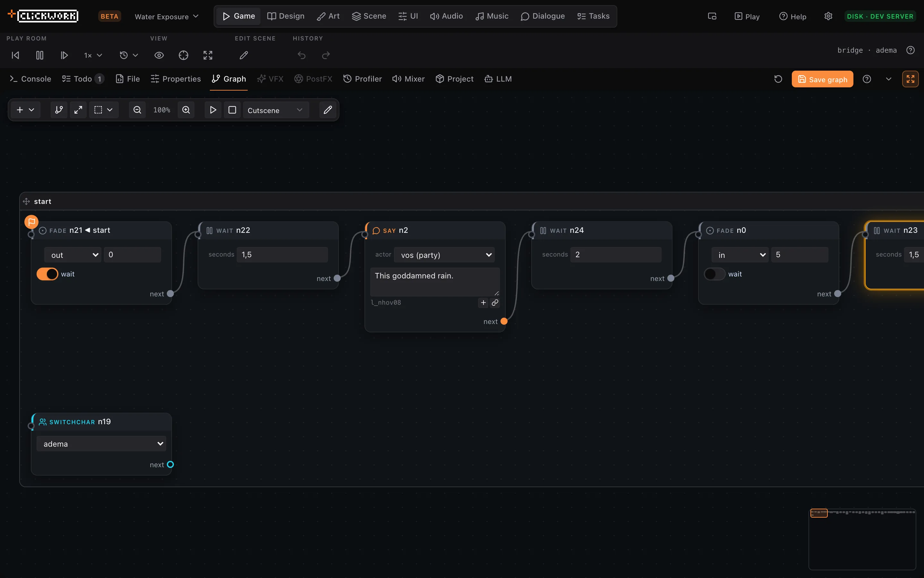
Task: Click the fullscreen view icon
Action: click(x=208, y=56)
